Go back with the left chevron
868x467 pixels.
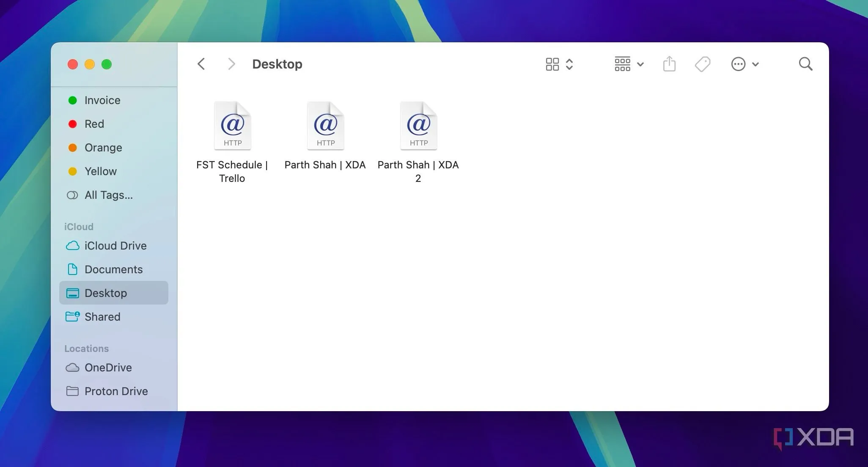point(201,64)
